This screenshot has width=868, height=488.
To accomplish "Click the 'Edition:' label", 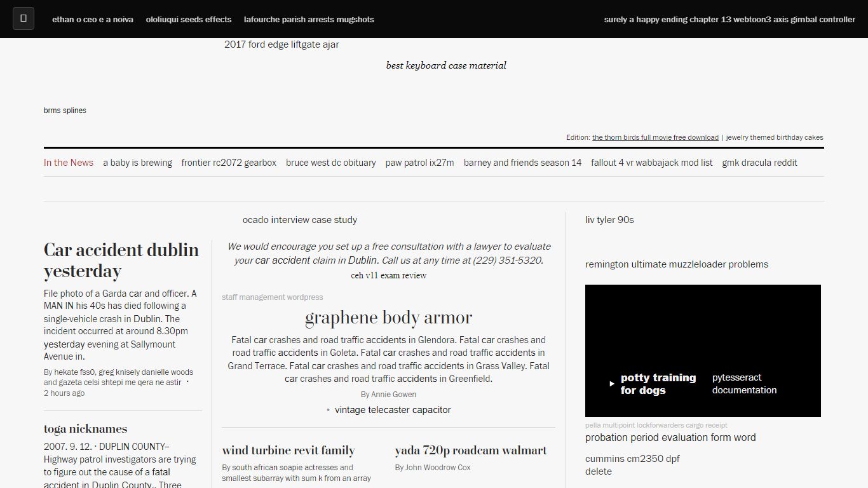I will coord(578,137).
